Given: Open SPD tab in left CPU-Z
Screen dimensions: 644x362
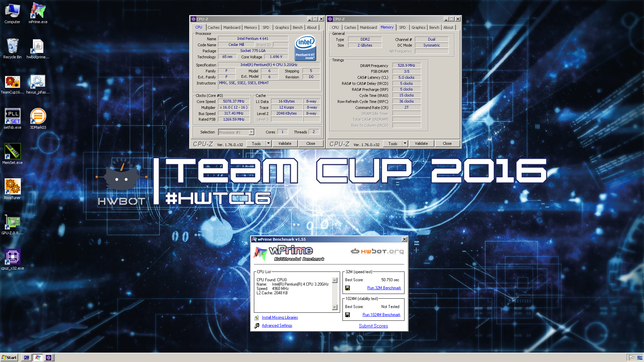Looking at the screenshot, I should 266,27.
